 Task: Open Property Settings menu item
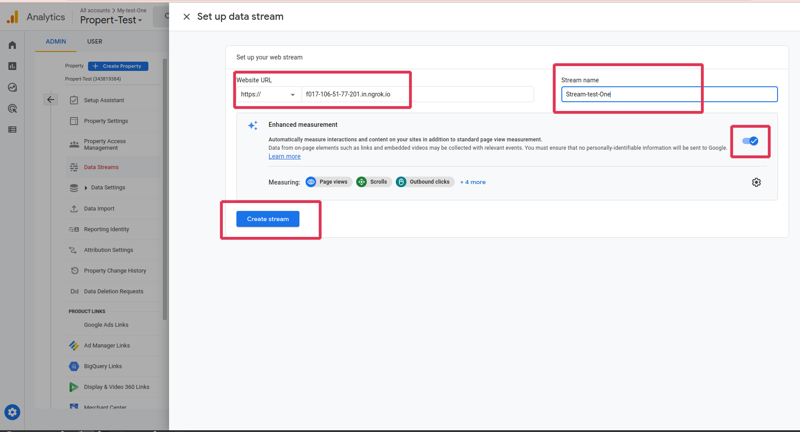106,121
